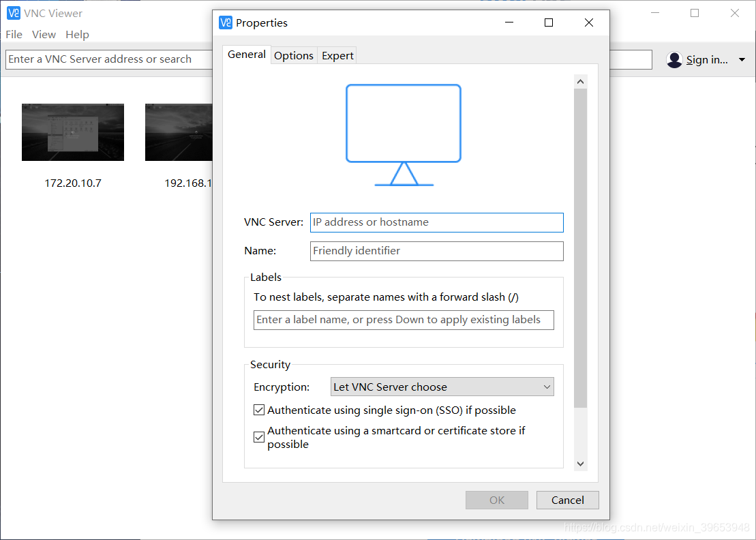The width and height of the screenshot is (756, 540).
Task: Toggle smartcard or certificate store checkbox
Action: 259,437
